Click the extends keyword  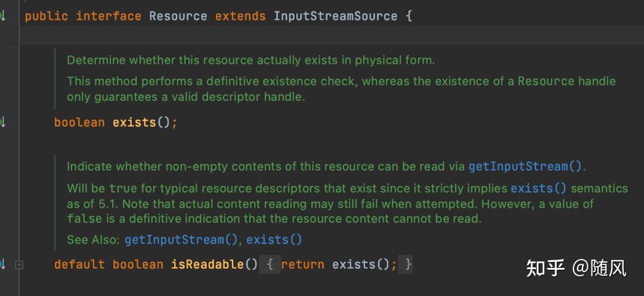(240, 16)
